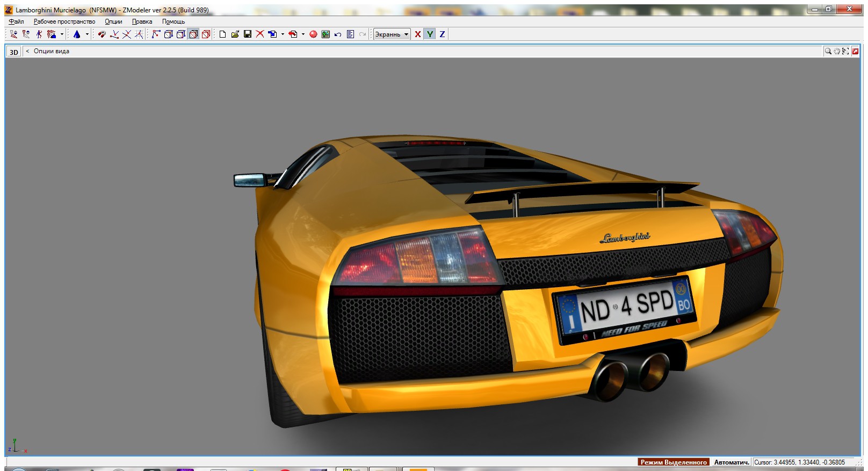The image size is (868, 471).
Task: Open the textures browser green icon
Action: [325, 34]
